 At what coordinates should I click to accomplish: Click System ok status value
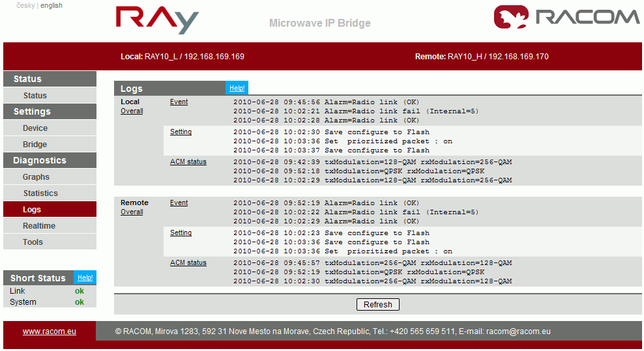pos(80,302)
